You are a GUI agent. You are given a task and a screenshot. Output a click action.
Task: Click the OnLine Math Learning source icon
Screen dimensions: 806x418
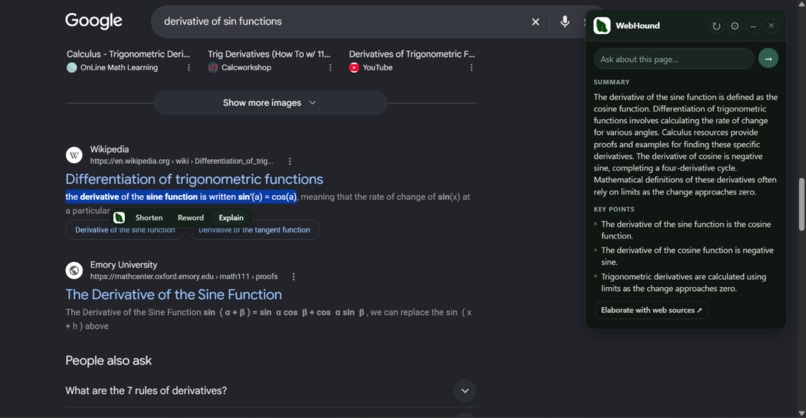[71, 67]
